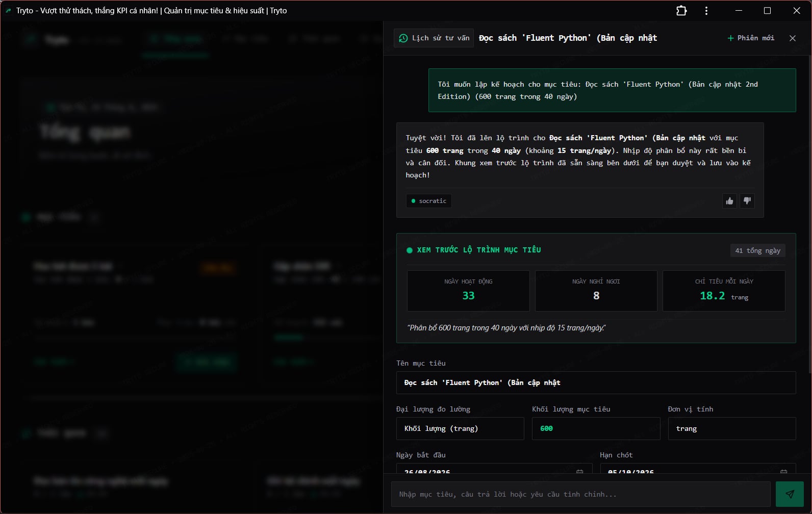
Task: Click the quote 'Phân bổ 600 trang trong 40 ngày'
Action: pos(506,328)
